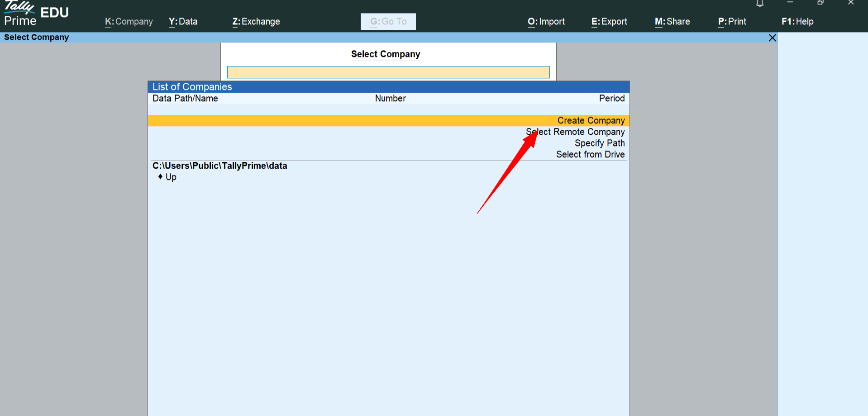Minimize the Tally Prime window
Screen dimensions: 868x416
790,3
